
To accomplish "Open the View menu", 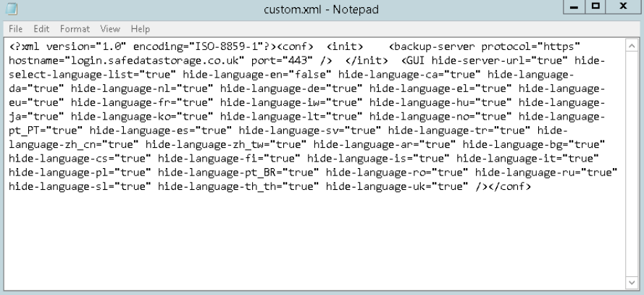I will point(110,29).
